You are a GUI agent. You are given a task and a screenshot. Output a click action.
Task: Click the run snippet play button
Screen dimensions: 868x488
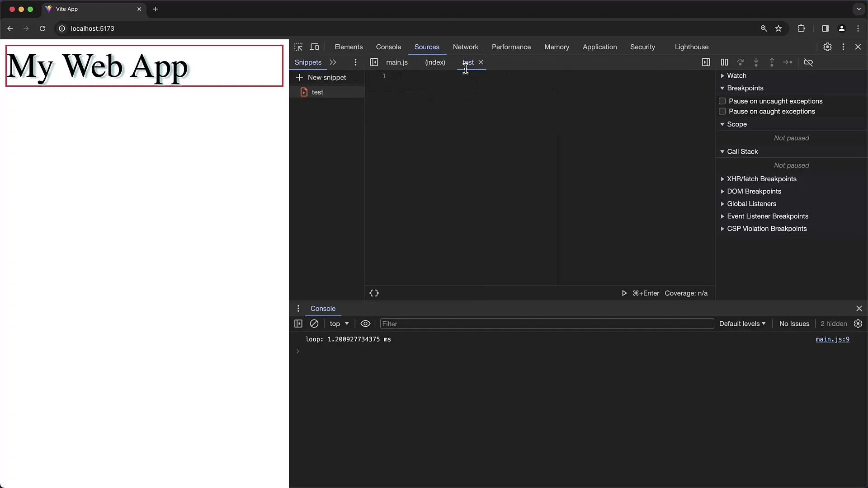point(624,293)
